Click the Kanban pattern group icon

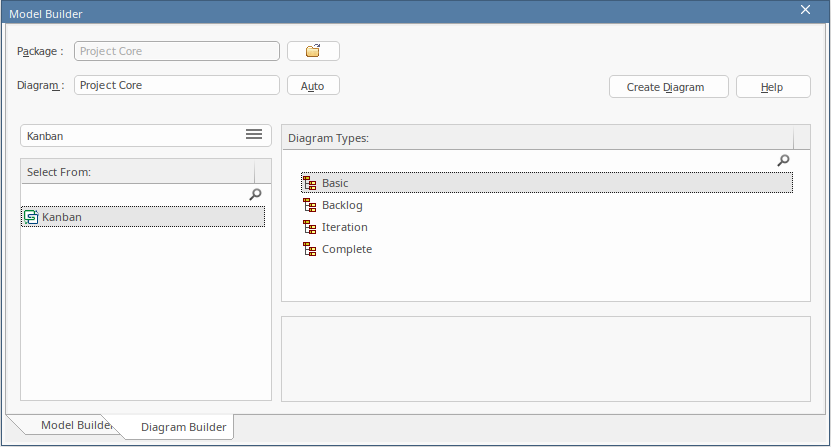31,217
